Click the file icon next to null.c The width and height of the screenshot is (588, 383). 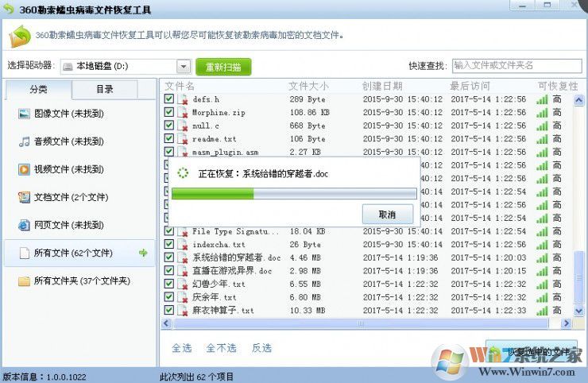pyautogui.click(x=183, y=126)
